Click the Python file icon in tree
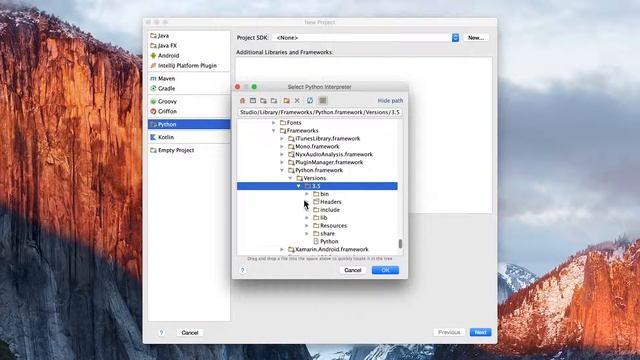The image size is (640, 360). (316, 241)
